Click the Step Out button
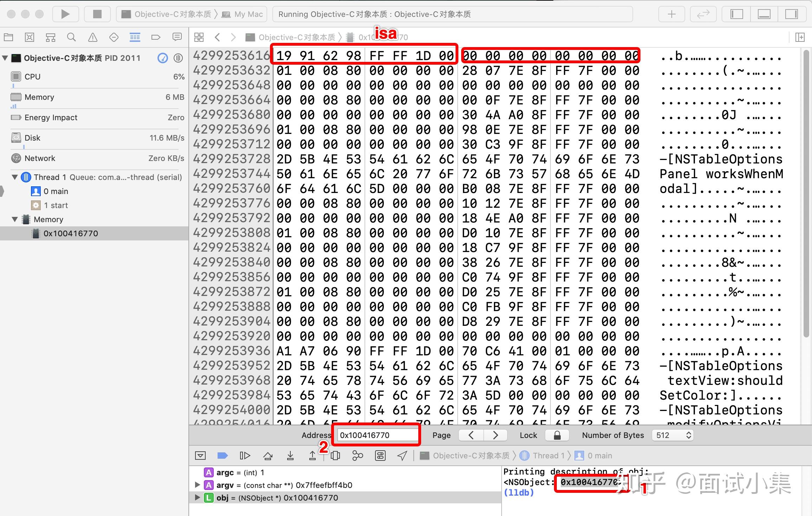Screen dimensions: 812x516 (312, 455)
